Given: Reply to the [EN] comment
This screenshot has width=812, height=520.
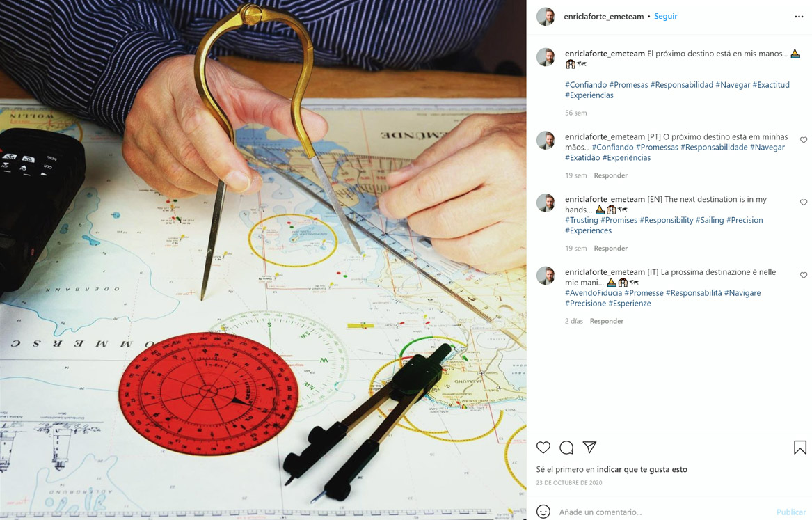Looking at the screenshot, I should click(610, 249).
